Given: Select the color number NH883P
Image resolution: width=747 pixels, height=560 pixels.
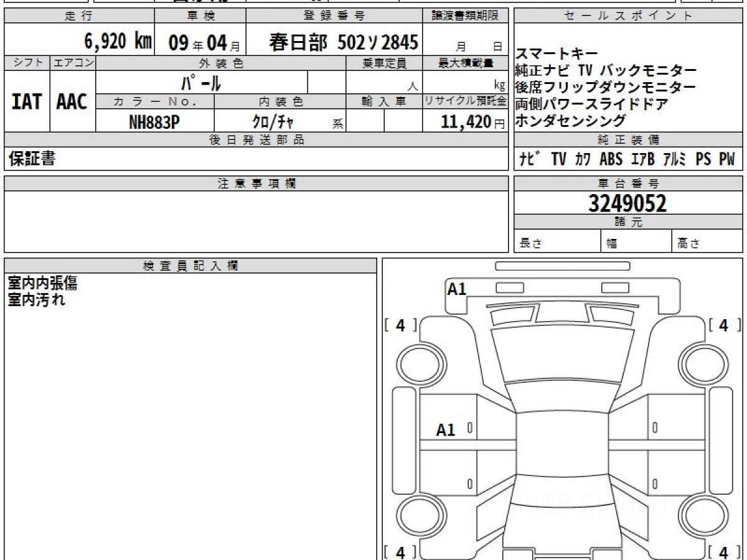Looking at the screenshot, I should click(154, 122).
